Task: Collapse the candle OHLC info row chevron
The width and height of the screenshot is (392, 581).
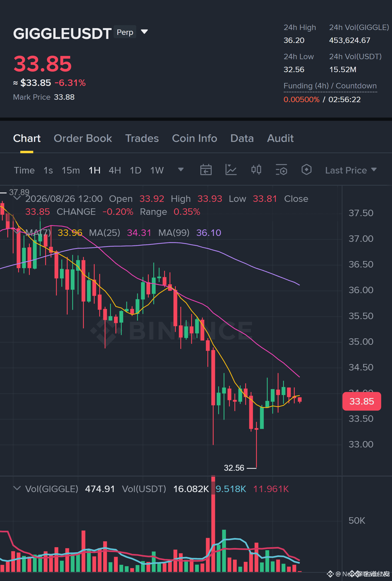Action: (x=17, y=198)
